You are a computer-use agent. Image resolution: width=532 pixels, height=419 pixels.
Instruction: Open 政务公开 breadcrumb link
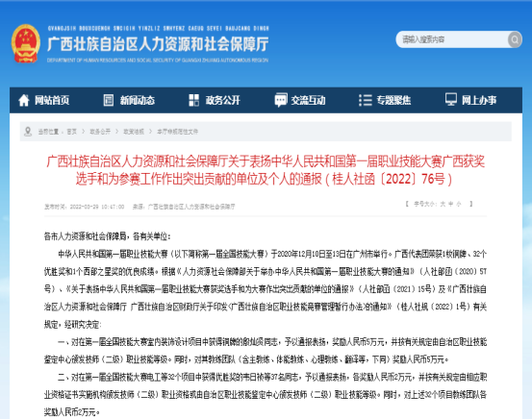[x=100, y=132]
